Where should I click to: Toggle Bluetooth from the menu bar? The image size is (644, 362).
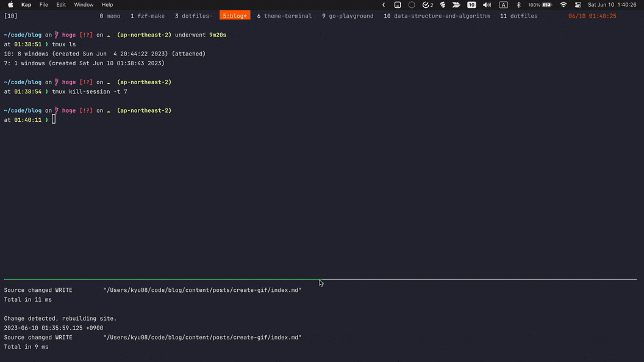[518, 4]
